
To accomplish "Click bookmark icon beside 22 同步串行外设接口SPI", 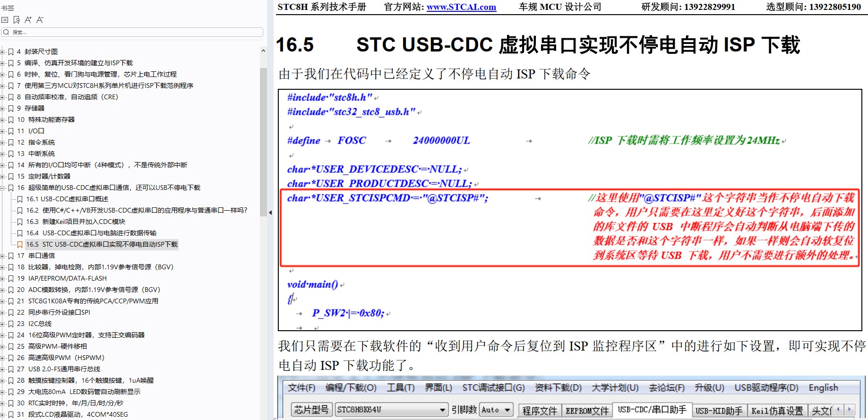I will click(11, 312).
